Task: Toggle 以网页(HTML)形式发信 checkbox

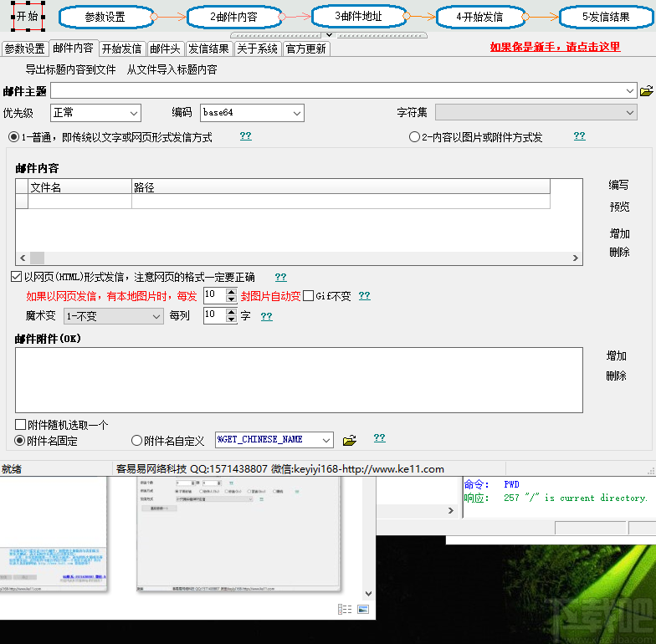Action: (x=17, y=276)
